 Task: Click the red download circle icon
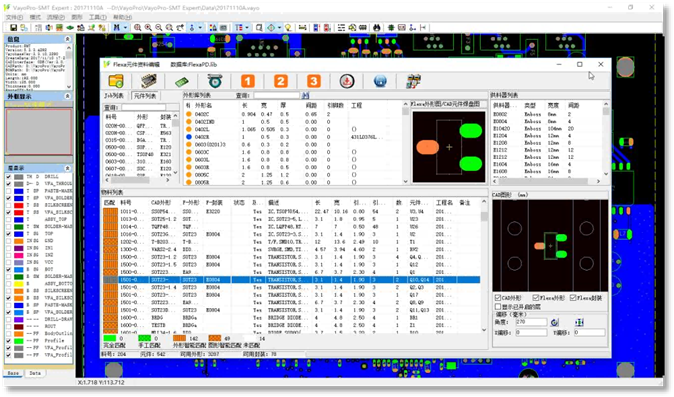point(346,81)
